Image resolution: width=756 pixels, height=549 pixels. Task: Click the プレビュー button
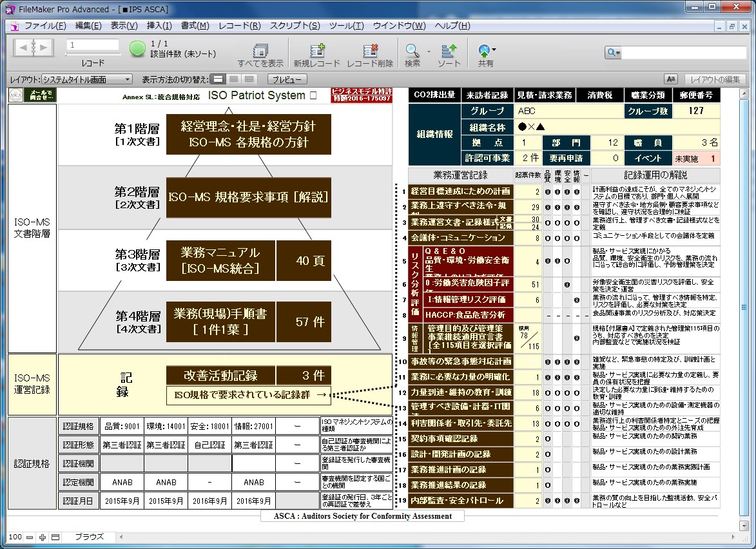coord(287,79)
